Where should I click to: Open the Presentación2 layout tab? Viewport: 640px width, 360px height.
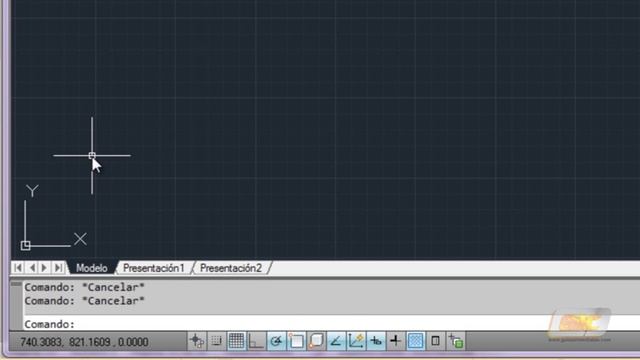point(231,268)
